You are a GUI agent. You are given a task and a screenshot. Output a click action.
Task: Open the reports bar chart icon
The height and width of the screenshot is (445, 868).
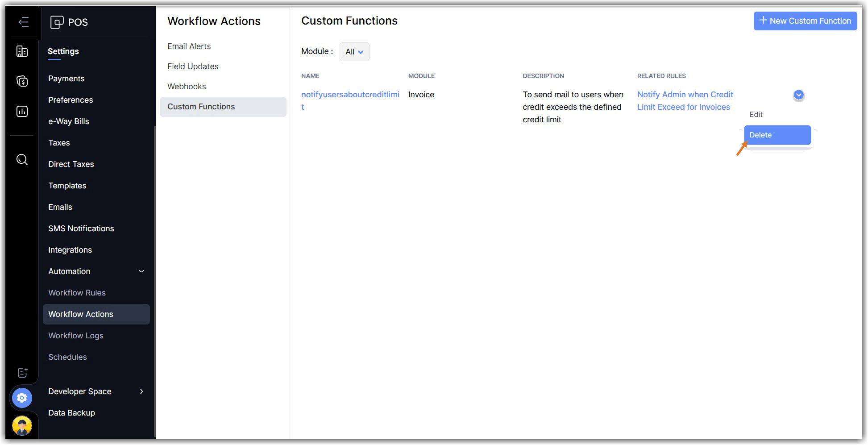22,111
